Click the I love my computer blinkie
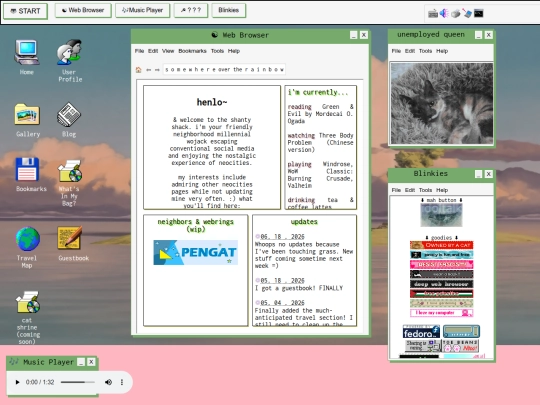Viewport: 540px width, 405px height. pos(442,313)
